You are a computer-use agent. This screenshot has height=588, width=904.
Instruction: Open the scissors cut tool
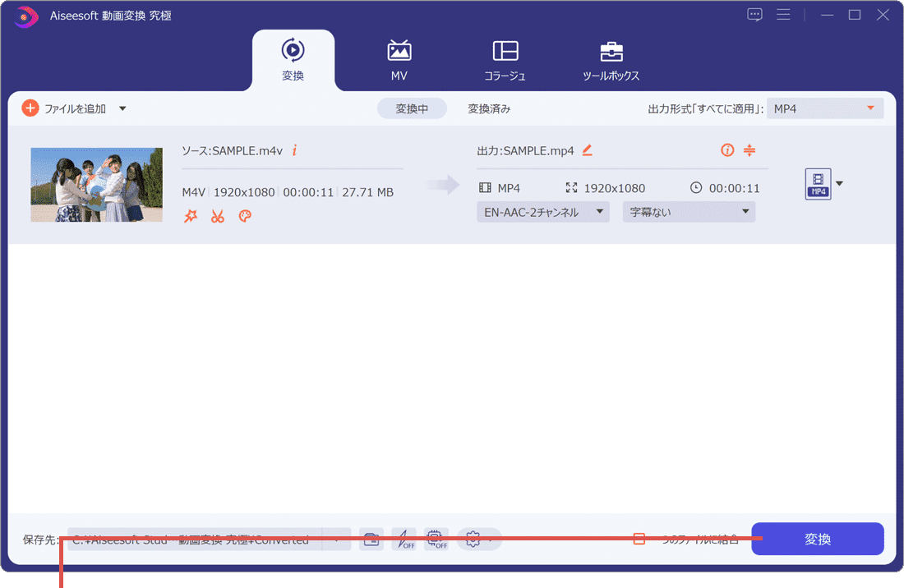pos(217,216)
